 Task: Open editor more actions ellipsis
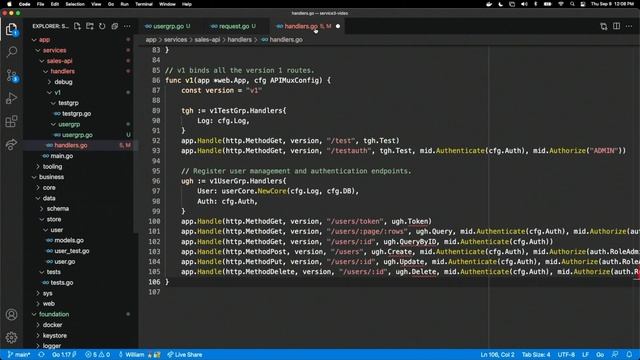(629, 26)
